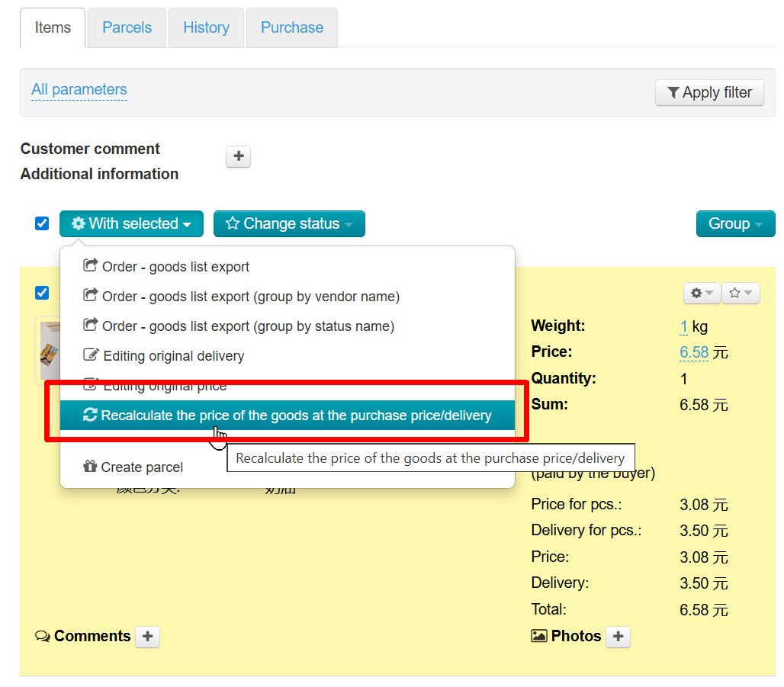The width and height of the screenshot is (784, 687).
Task: Expand the Change status dropdown
Action: coord(289,224)
